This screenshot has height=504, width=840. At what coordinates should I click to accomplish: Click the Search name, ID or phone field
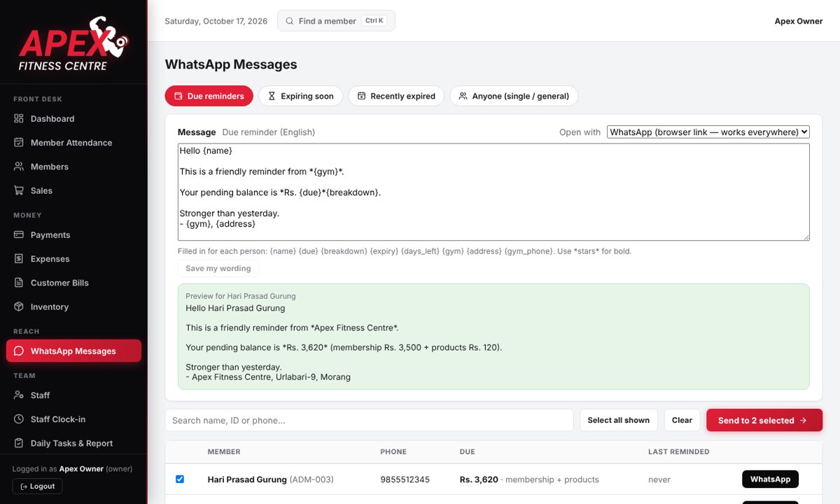[369, 420]
